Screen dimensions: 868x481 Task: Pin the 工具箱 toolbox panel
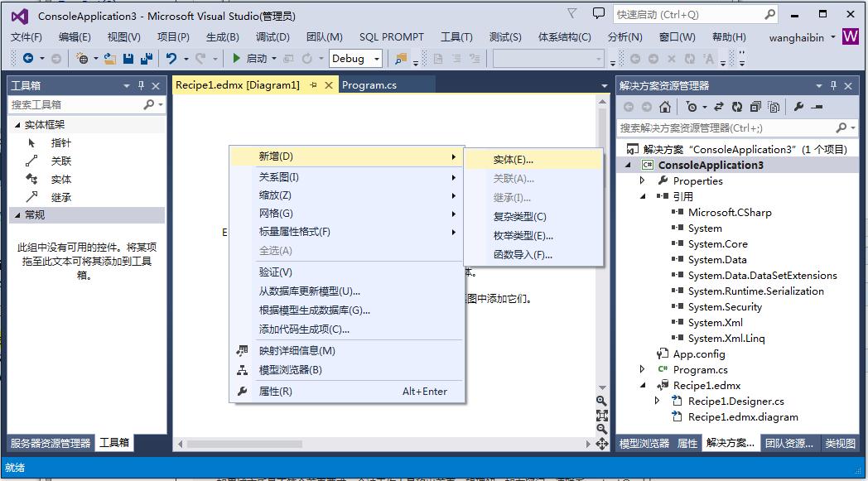(x=141, y=85)
